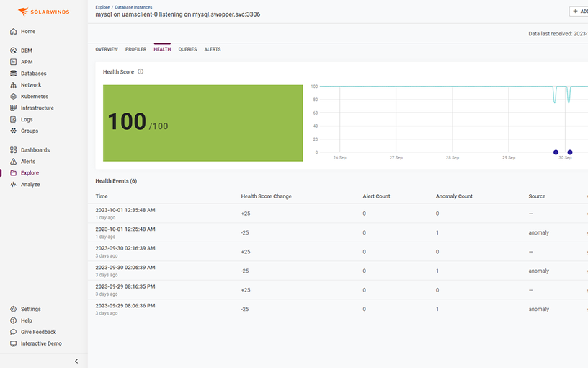Open the Network topology icon
The height and width of the screenshot is (368, 588).
[14, 85]
